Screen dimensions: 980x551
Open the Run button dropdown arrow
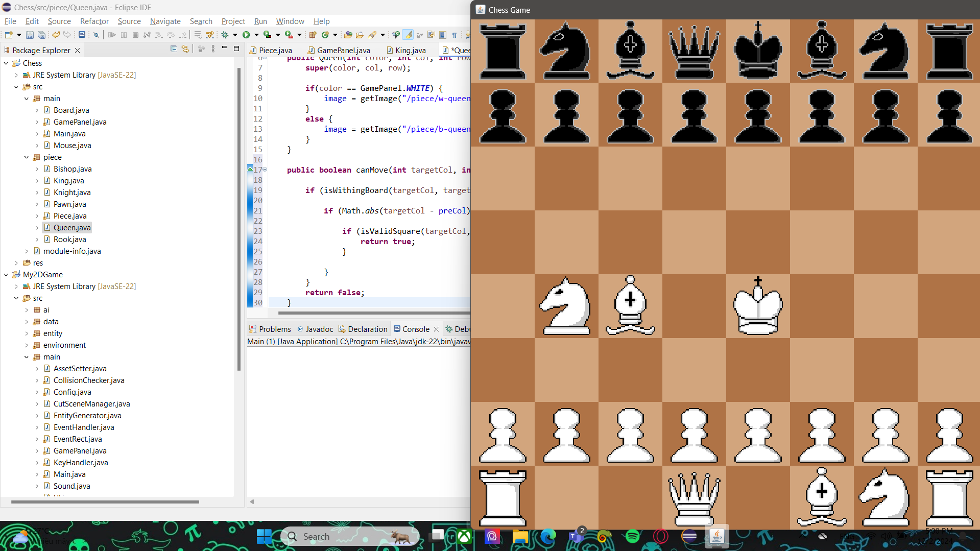(x=256, y=35)
